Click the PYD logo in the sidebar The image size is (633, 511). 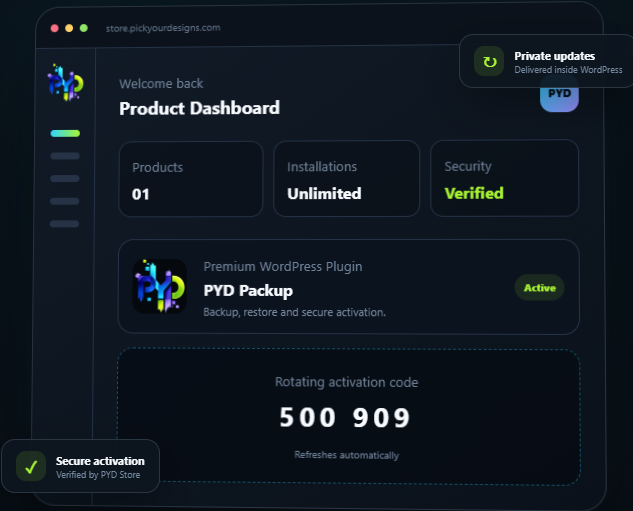click(65, 82)
